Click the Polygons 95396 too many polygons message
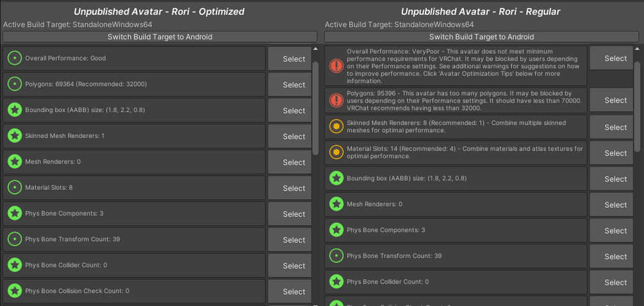644x306 pixels. [465, 100]
